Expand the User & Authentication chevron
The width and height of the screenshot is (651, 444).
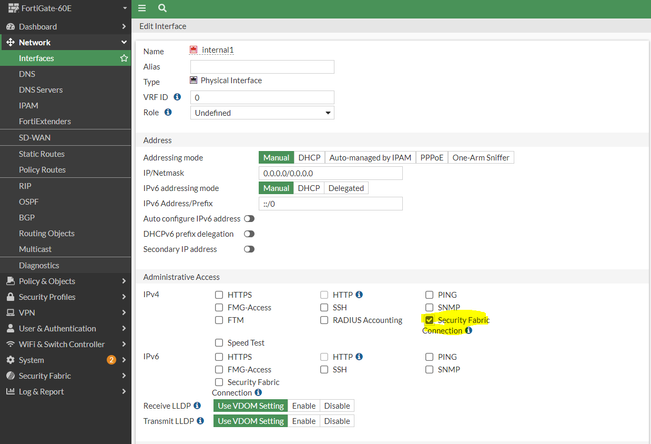click(x=124, y=329)
